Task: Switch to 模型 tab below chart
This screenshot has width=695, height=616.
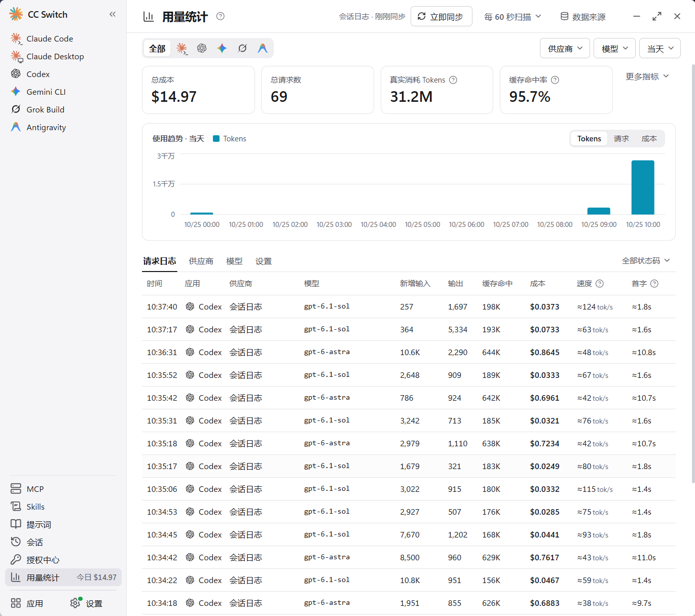Action: pos(234,261)
